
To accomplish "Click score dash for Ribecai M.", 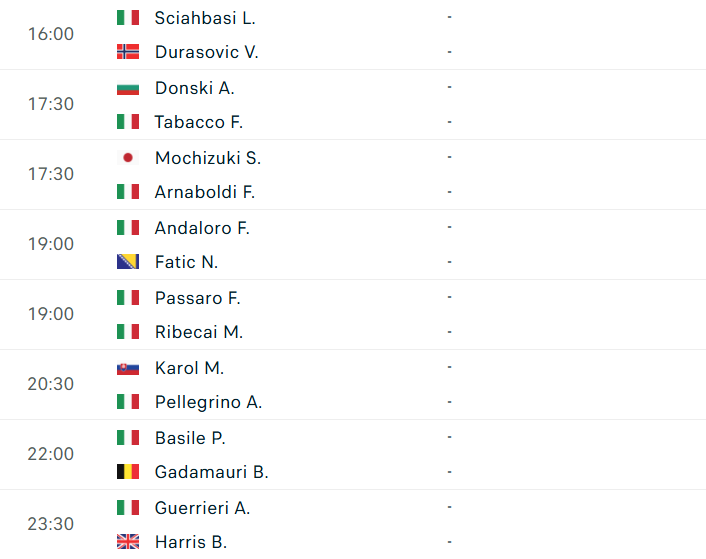I will pos(450,331).
